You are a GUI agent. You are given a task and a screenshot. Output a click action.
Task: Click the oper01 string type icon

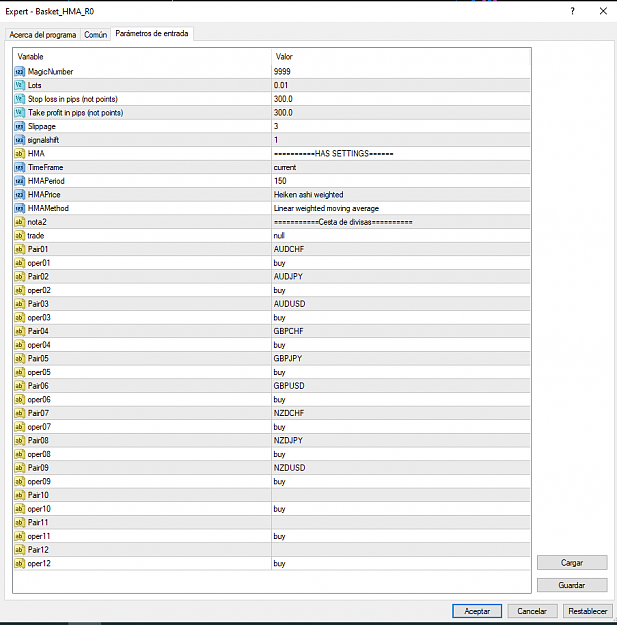(20, 263)
